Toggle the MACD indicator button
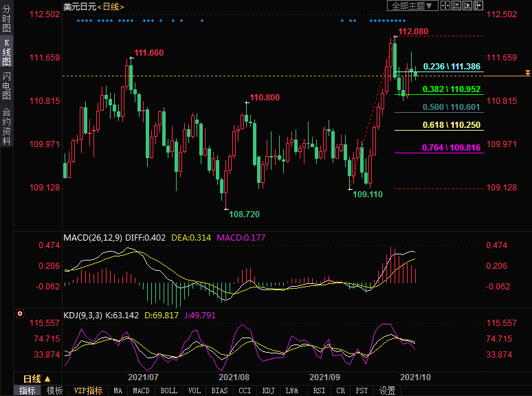This screenshot has width=532, height=396. (141, 390)
